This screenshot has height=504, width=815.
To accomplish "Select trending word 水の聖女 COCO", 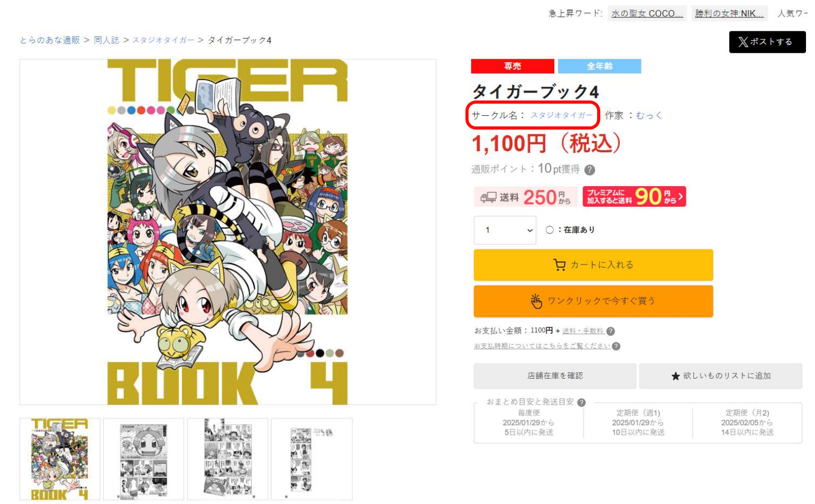I will (647, 14).
